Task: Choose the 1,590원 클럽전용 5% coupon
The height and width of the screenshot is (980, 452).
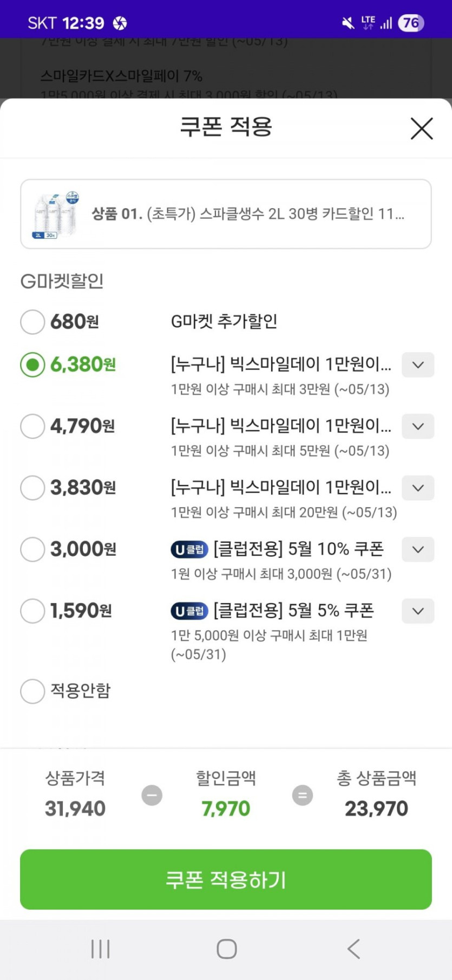Action: click(32, 611)
